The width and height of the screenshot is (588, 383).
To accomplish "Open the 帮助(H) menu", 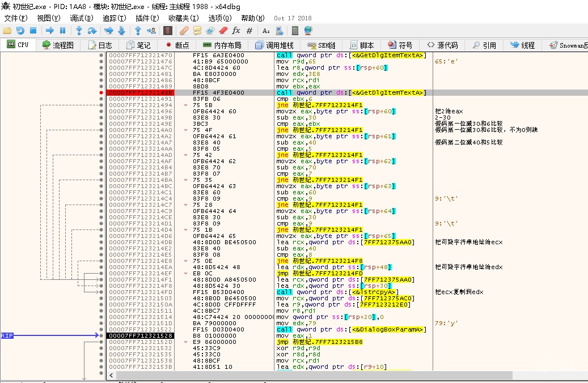I will click(x=253, y=18).
